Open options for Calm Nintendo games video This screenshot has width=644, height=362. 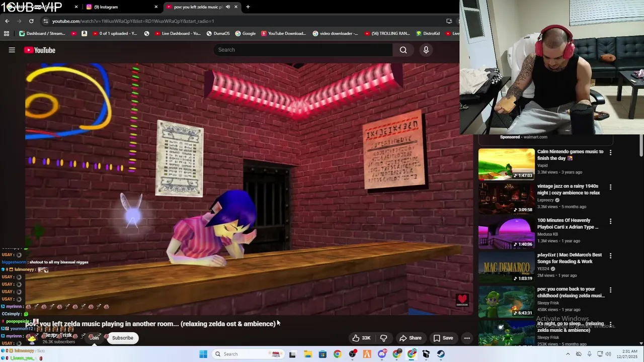point(610,152)
